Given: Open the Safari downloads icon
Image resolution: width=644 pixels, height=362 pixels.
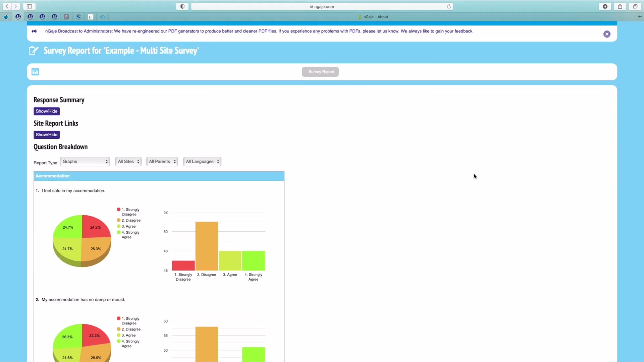Looking at the screenshot, I should [x=605, y=6].
